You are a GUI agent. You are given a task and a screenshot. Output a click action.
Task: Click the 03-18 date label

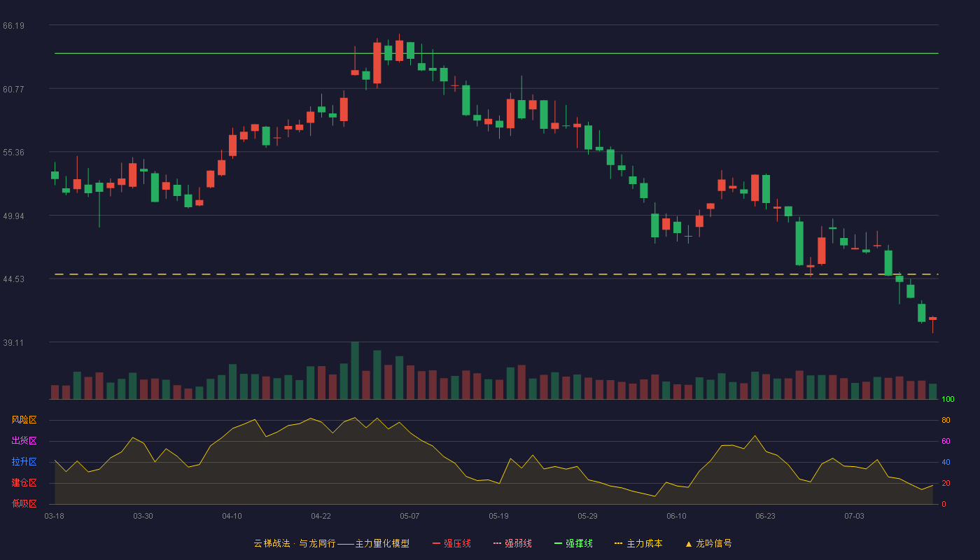coord(54,516)
